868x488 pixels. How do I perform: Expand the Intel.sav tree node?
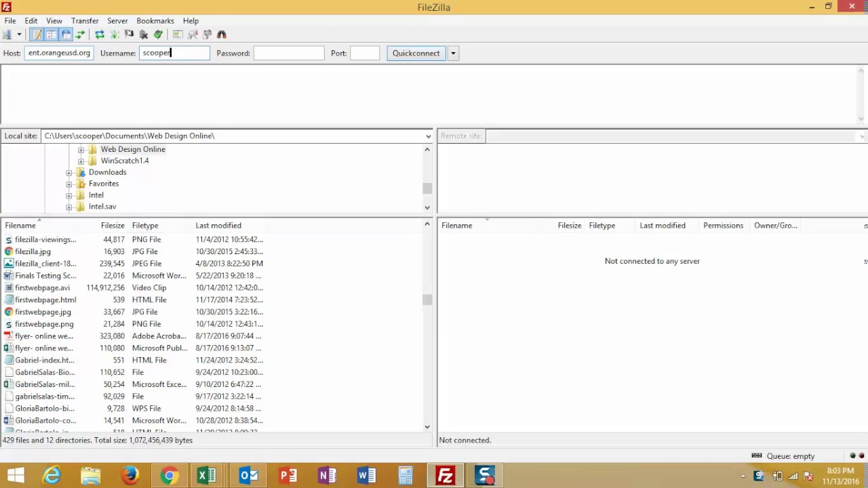[68, 207]
